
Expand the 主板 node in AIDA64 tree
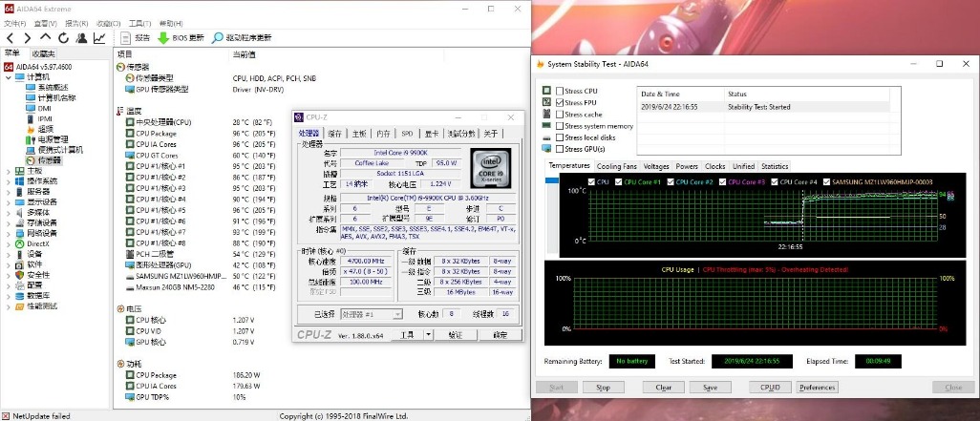pyautogui.click(x=9, y=171)
